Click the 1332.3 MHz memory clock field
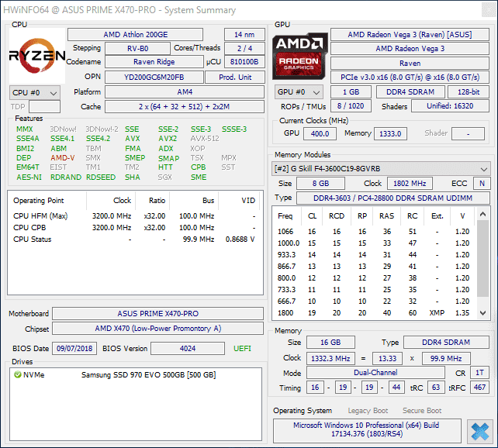The height and width of the screenshot is (448, 498). 330,359
